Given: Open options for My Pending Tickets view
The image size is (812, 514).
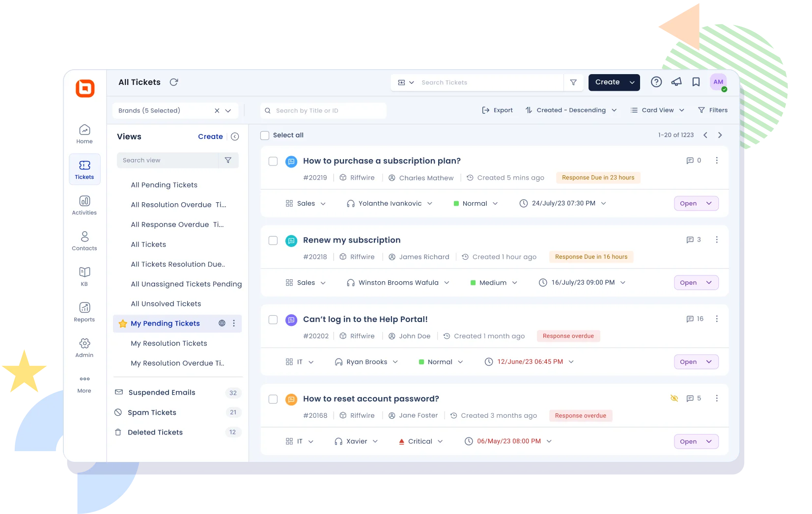Looking at the screenshot, I should click(234, 323).
